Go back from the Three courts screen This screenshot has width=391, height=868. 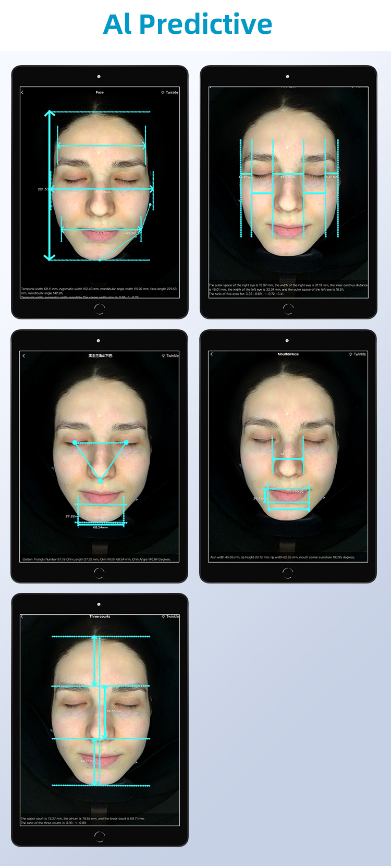tap(22, 617)
